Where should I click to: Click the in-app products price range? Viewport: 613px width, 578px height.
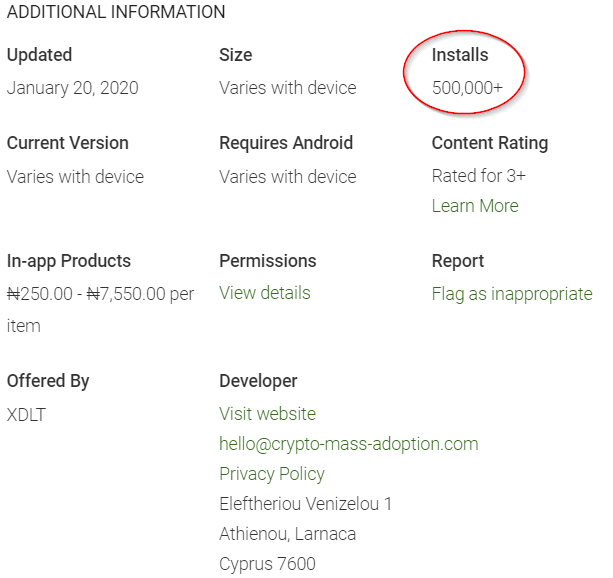(x=100, y=309)
